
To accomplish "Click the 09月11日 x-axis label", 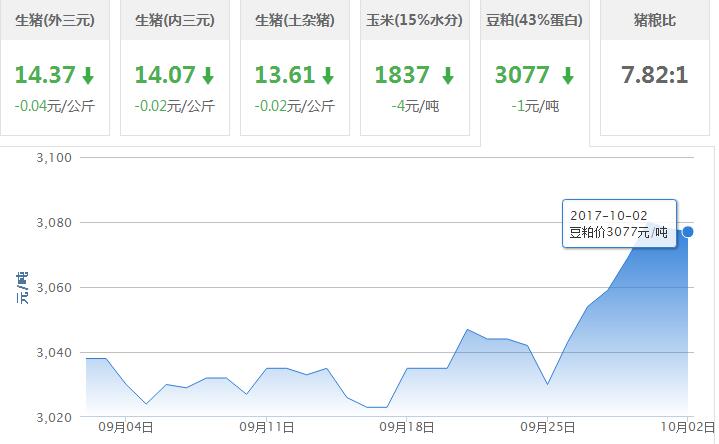I will coord(267,427).
